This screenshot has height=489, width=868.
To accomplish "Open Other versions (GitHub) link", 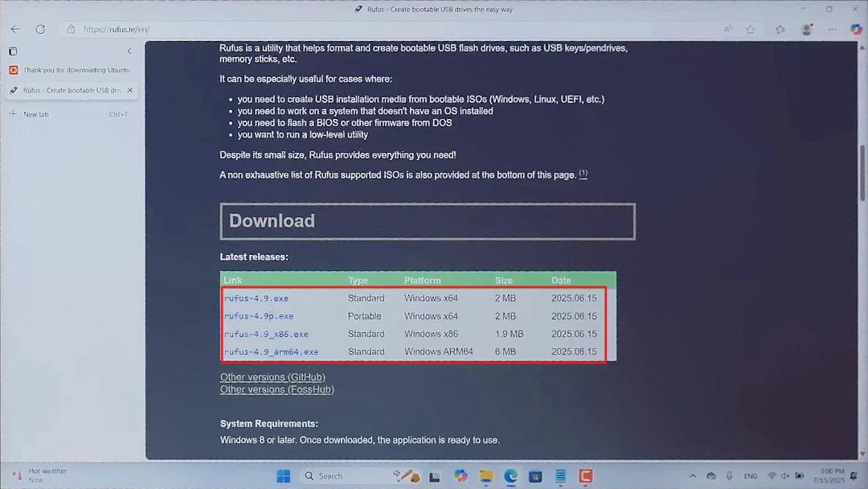I will tap(273, 377).
